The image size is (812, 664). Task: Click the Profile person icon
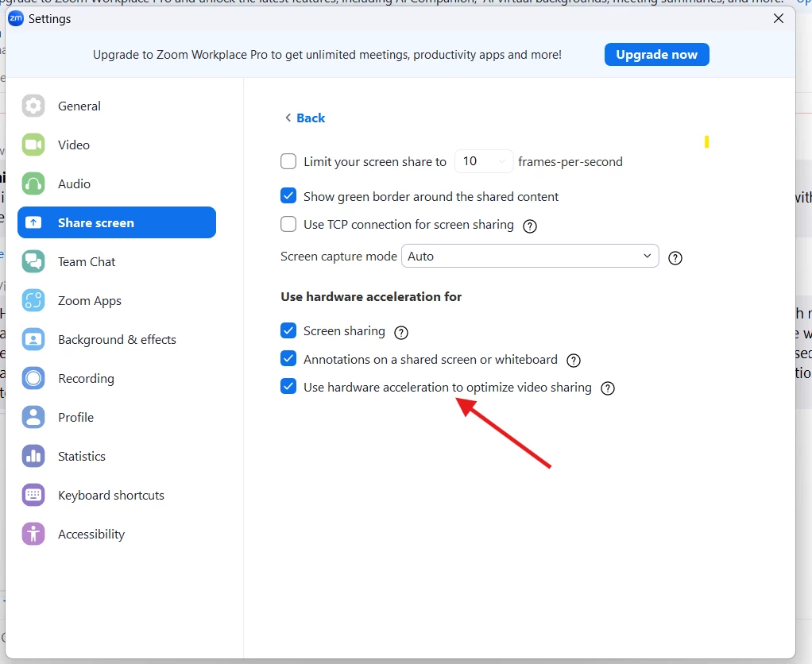[33, 417]
